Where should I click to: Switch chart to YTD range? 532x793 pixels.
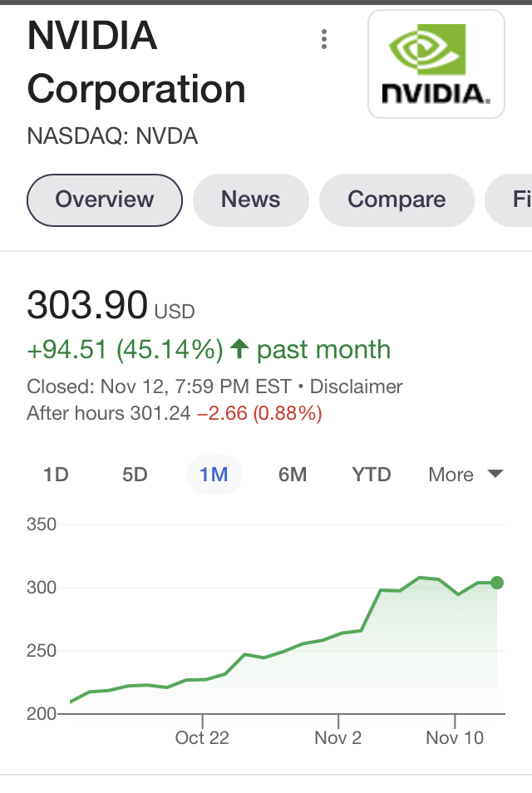coord(372,475)
